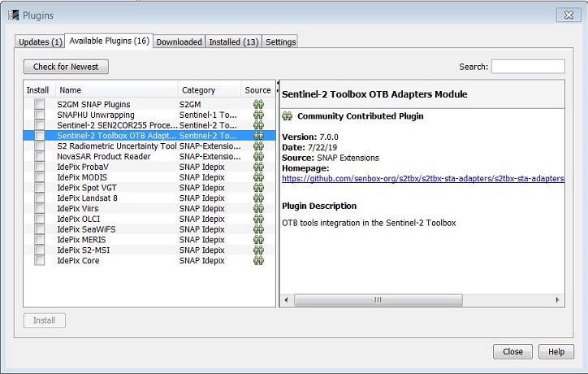The height and width of the screenshot is (374, 588).
Task: Click the details pane scroll-right arrow
Action: coord(557,300)
